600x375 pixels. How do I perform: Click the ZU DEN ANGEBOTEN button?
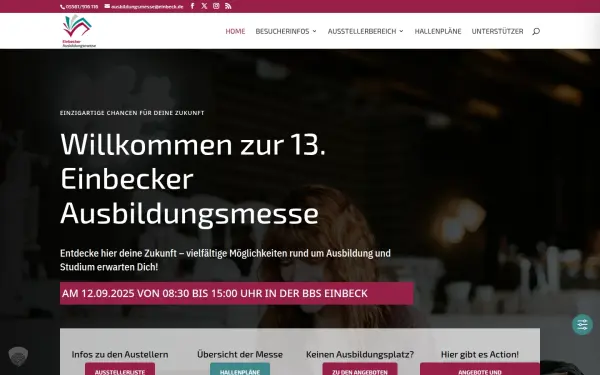[360, 369]
